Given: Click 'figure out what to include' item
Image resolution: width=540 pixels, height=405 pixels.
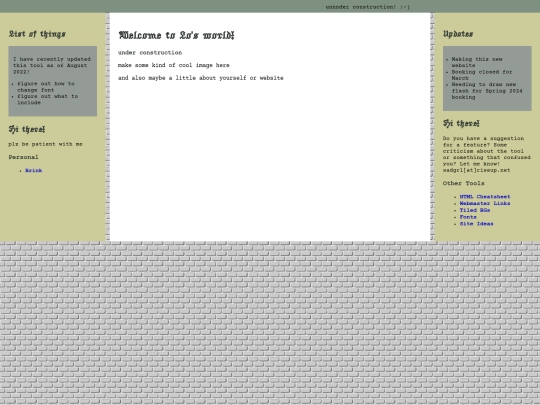Looking at the screenshot, I should (48, 99).
